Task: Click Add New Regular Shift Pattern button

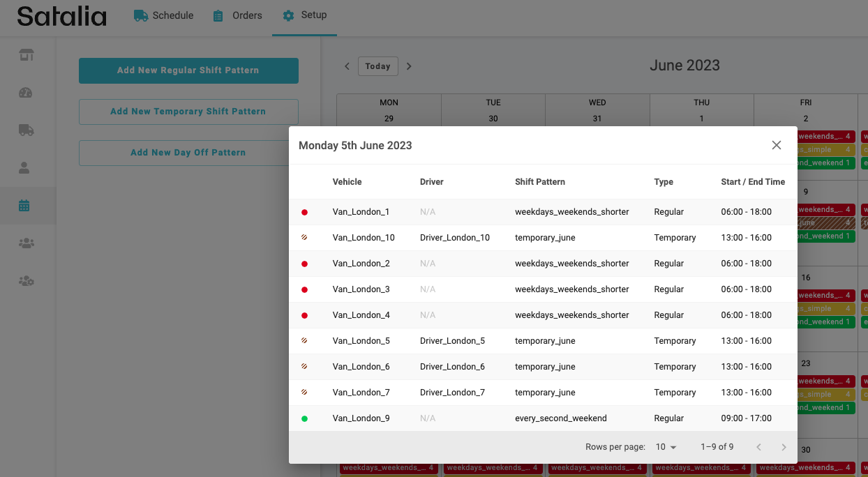Action: tap(188, 70)
